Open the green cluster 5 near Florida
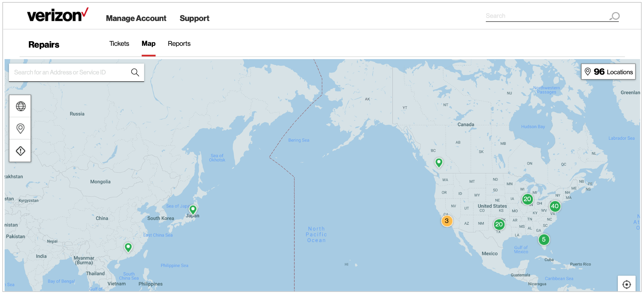Image resolution: width=644 pixels, height=294 pixels. 543,239
